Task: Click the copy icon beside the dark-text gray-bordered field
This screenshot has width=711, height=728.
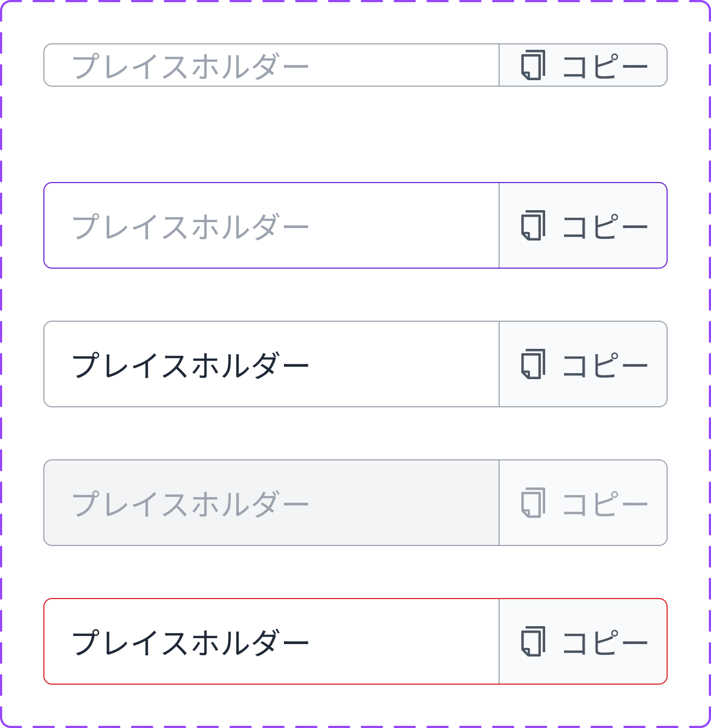Action: [533, 364]
